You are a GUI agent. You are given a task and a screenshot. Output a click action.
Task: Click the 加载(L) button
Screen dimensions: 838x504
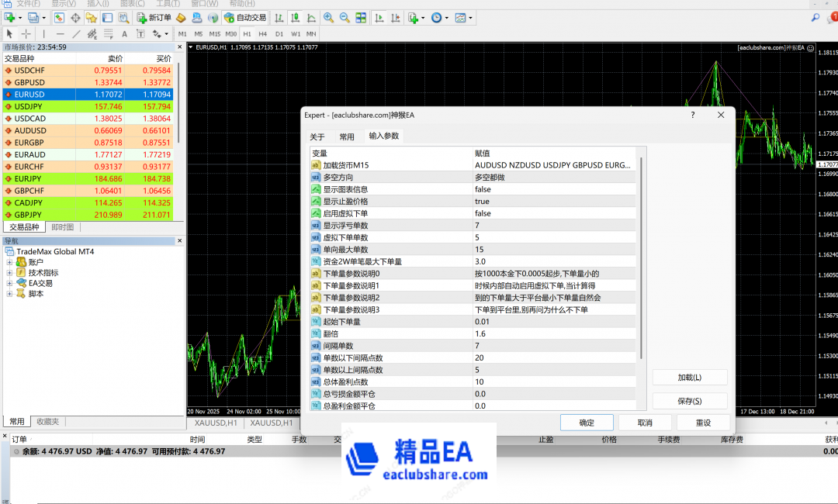[x=689, y=378]
